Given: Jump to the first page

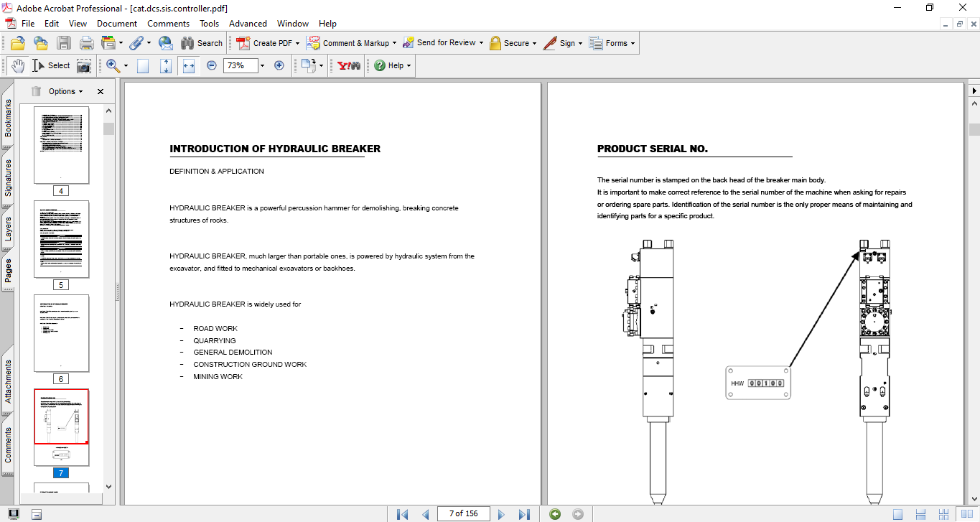Looking at the screenshot, I should [402, 514].
